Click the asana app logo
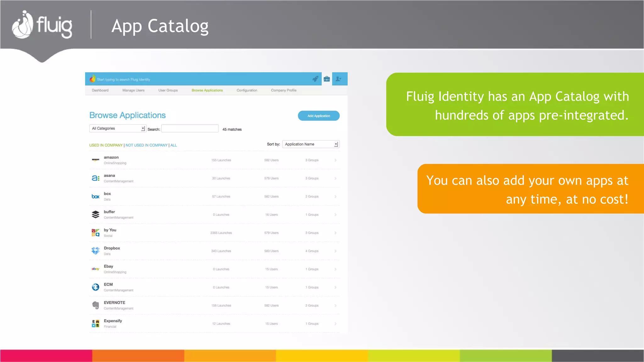Image resolution: width=644 pixels, height=362 pixels. tap(96, 178)
